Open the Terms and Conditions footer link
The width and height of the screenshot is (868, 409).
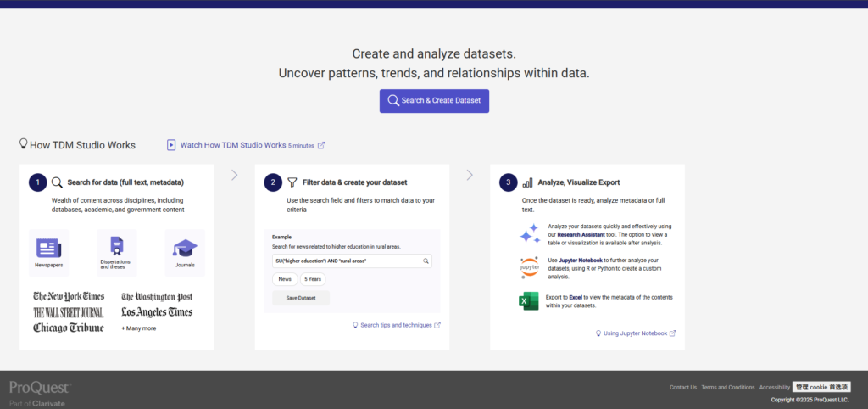click(727, 387)
